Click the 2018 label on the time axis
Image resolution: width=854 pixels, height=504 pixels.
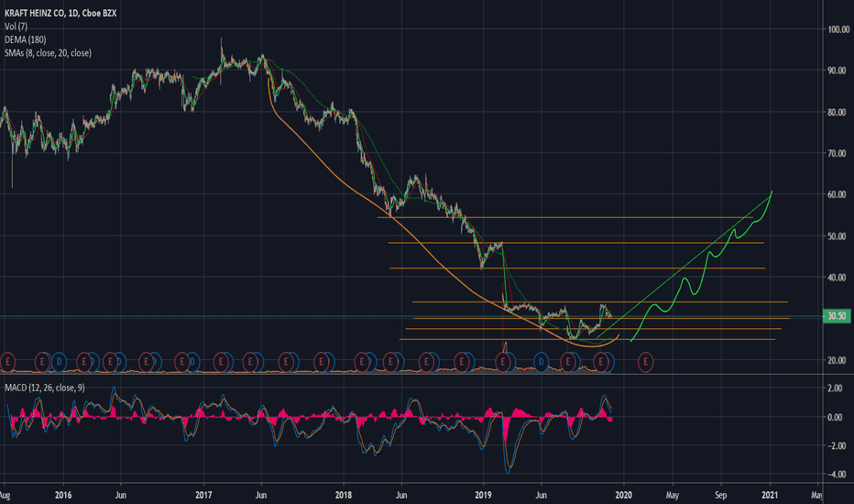coord(343,495)
